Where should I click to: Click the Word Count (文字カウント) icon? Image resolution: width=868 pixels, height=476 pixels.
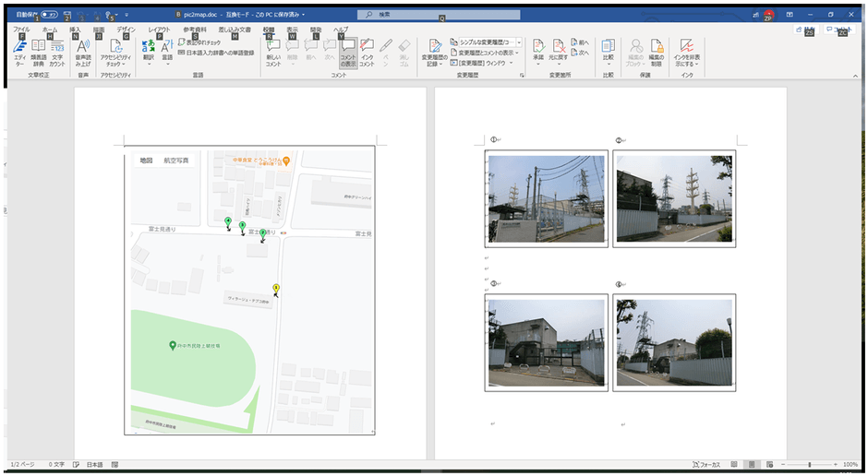click(x=57, y=52)
